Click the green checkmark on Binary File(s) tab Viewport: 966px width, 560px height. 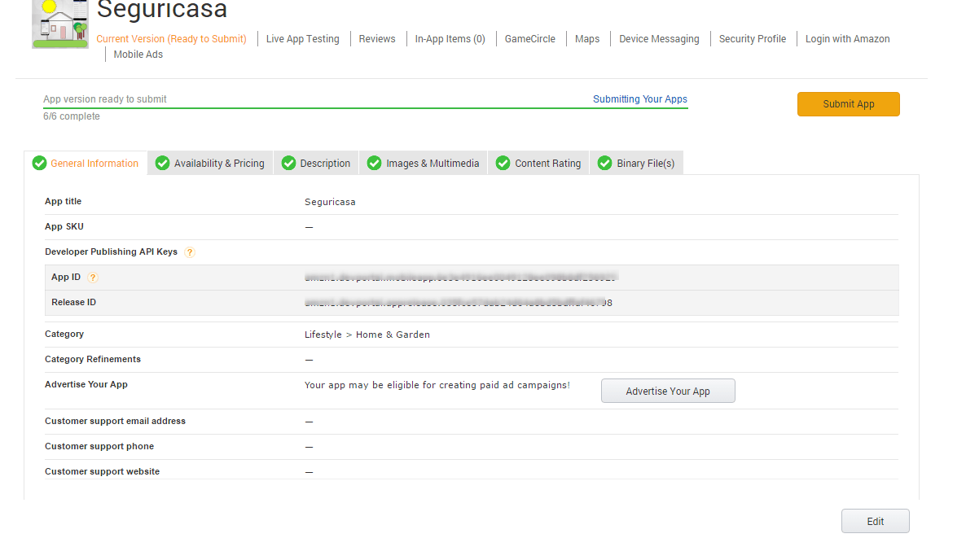605,164
